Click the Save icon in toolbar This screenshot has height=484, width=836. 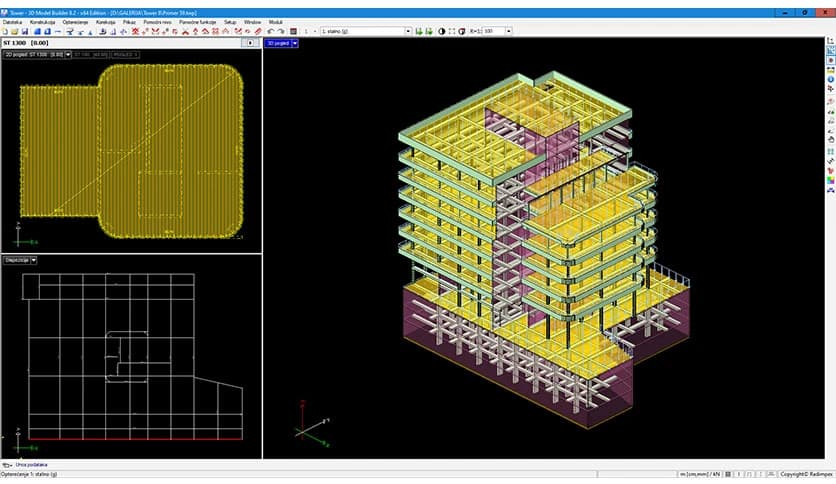tap(23, 31)
